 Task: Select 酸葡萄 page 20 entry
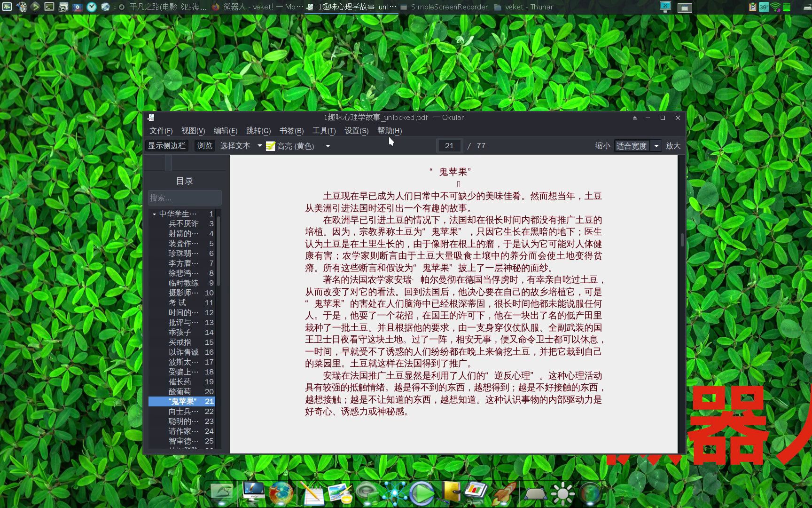(x=182, y=392)
